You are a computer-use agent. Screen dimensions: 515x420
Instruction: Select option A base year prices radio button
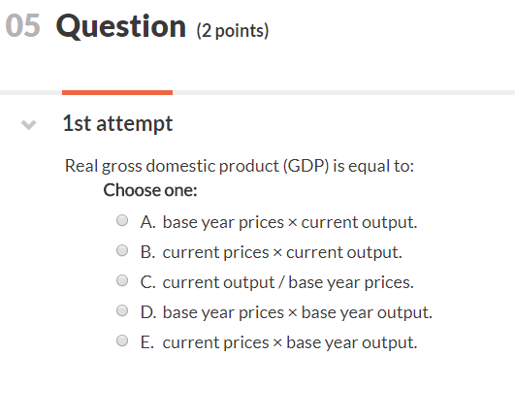122,220
